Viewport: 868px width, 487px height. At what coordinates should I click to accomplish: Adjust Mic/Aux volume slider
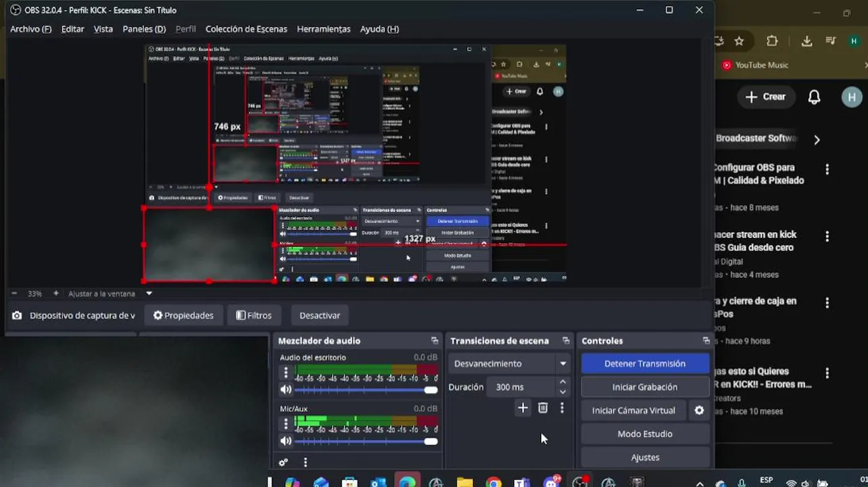[x=366, y=442]
